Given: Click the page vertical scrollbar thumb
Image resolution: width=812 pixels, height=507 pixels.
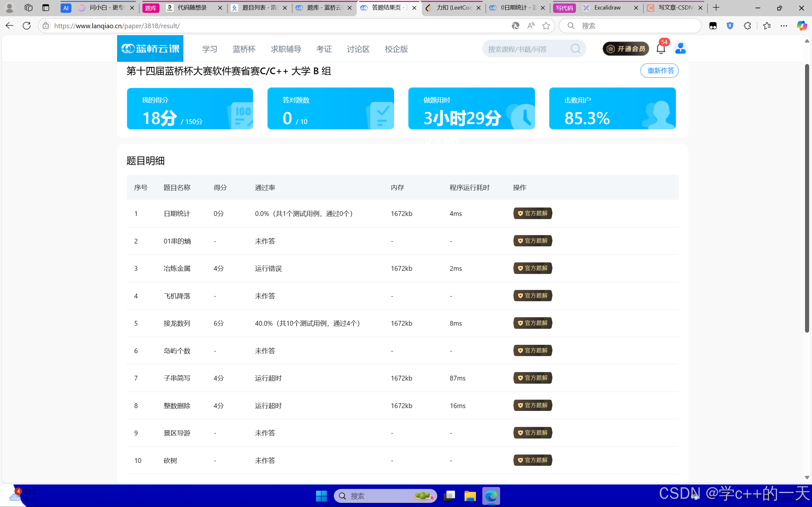Looking at the screenshot, I should [x=807, y=198].
